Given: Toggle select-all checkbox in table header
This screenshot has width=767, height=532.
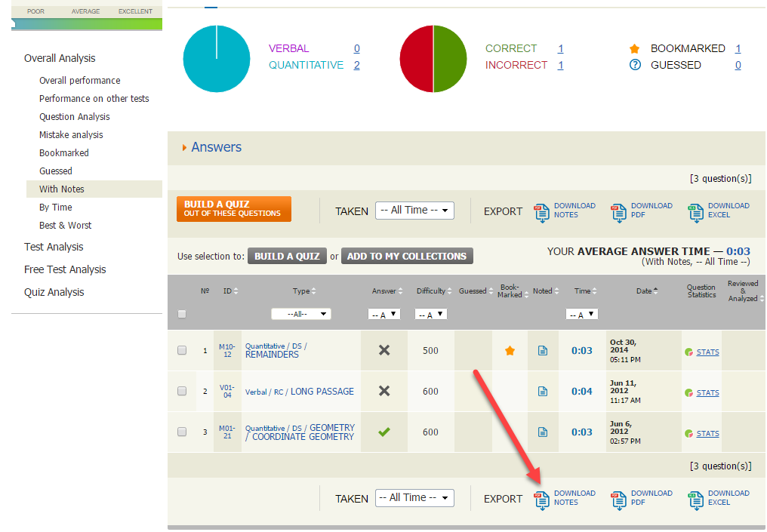Looking at the screenshot, I should point(182,315).
